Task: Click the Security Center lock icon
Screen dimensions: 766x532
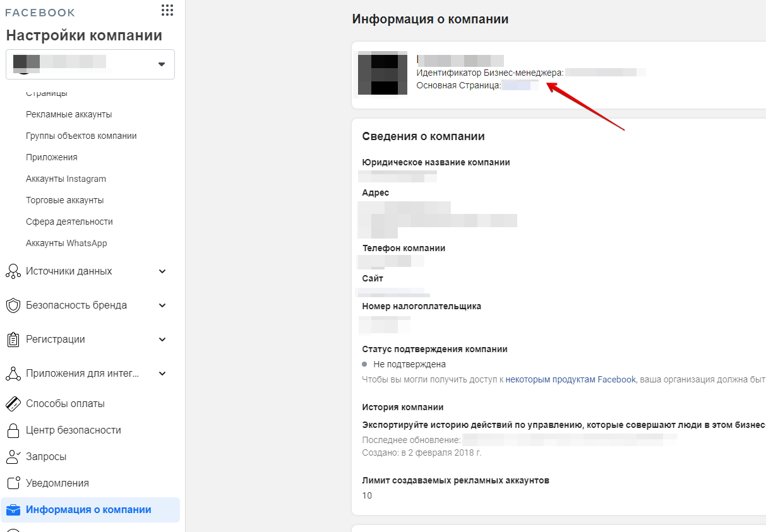Action: coord(13,430)
